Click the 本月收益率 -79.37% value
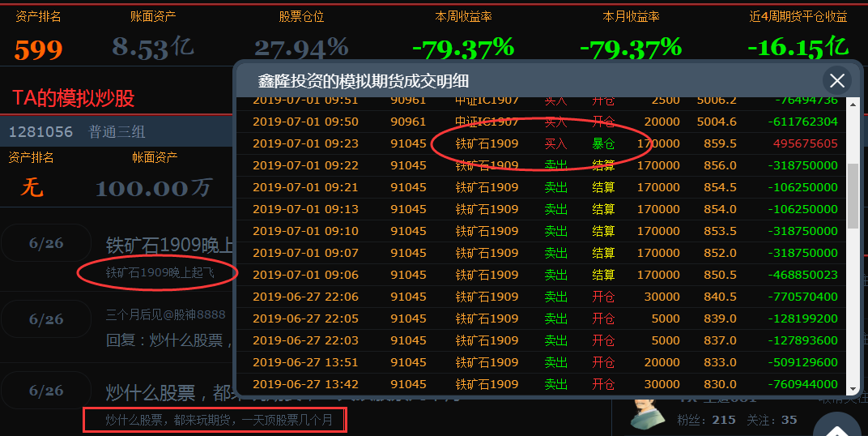This screenshot has height=436, width=868. (631, 48)
